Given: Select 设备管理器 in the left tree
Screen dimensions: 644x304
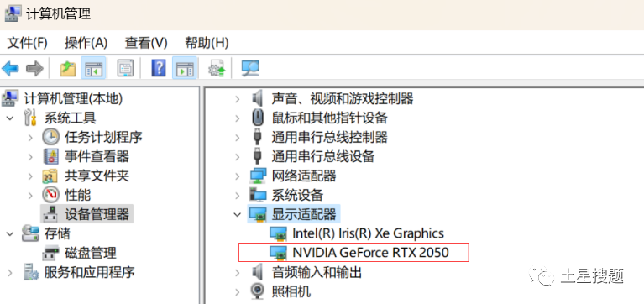Looking at the screenshot, I should click(x=97, y=214).
